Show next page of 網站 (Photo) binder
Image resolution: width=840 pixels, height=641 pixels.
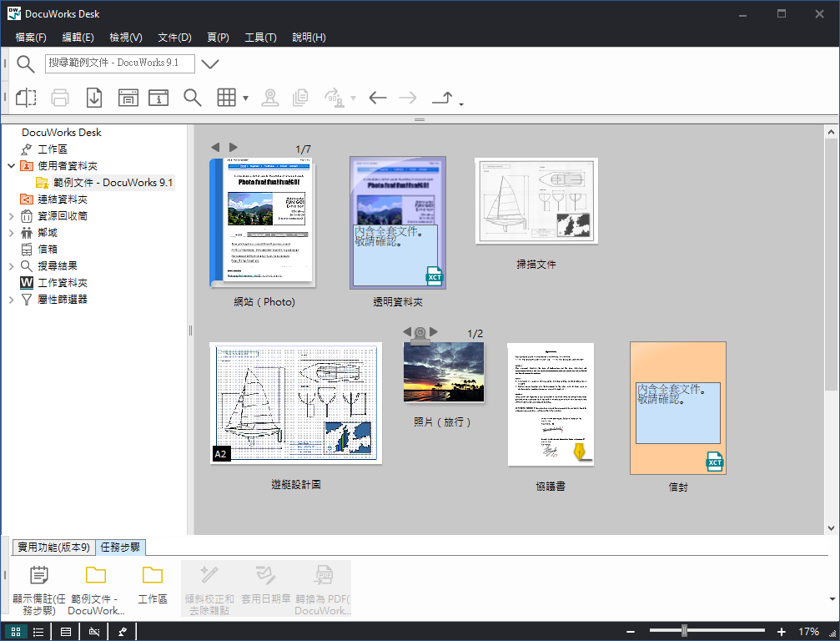(233, 147)
